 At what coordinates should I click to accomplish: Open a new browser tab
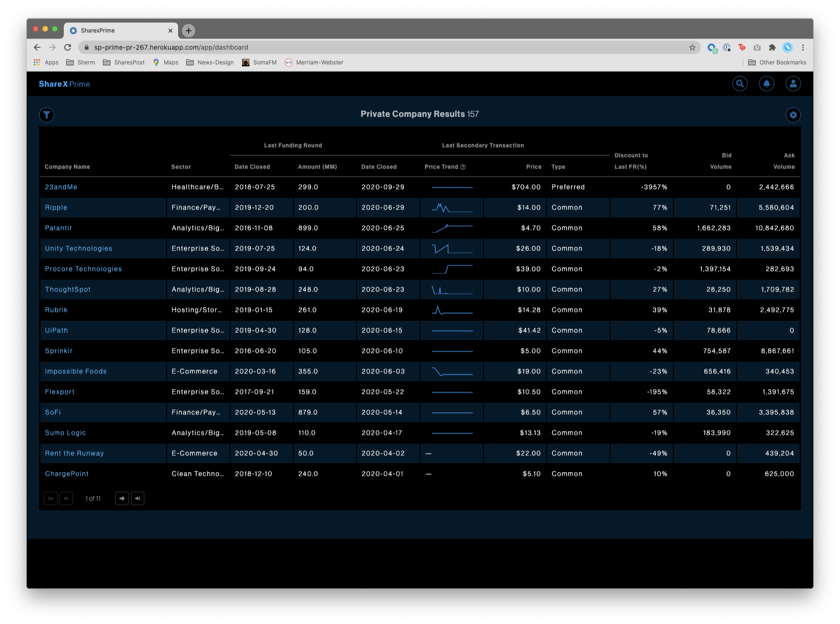point(189,30)
